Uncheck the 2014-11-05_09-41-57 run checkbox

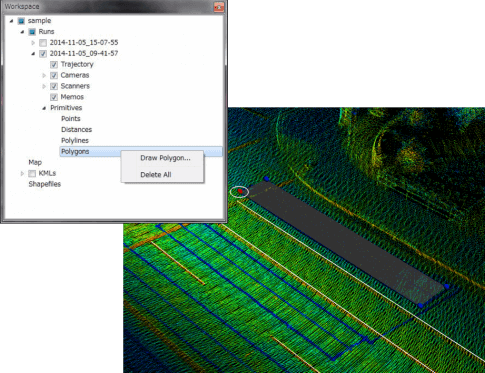(43, 54)
